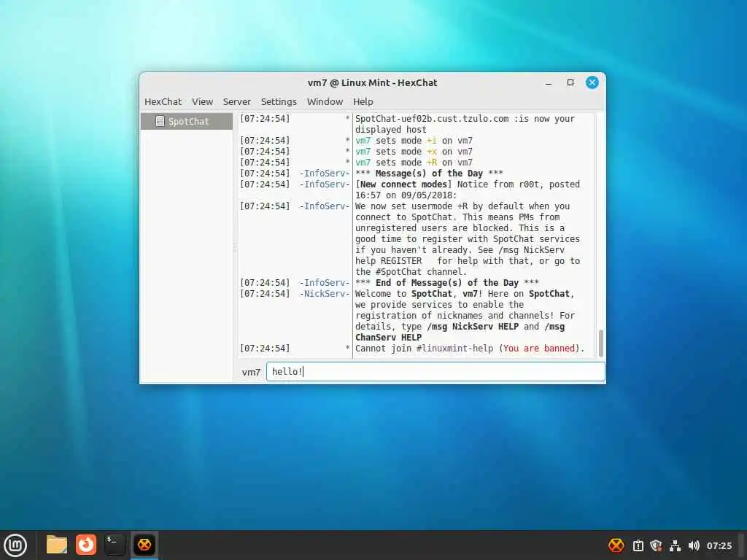Viewport: 747px width, 560px height.
Task: Close the HexChat window
Action: coord(592,83)
